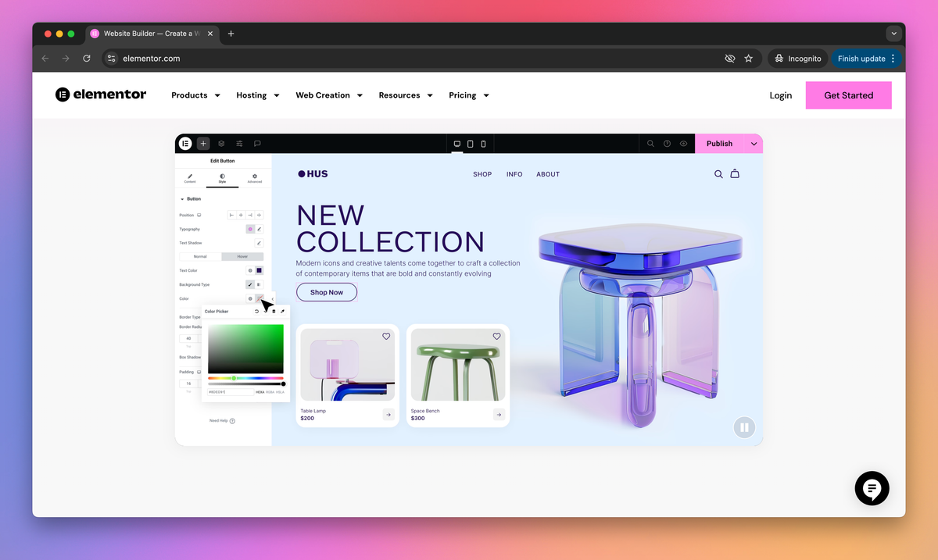Click the Elementor logo in editor top bar
The height and width of the screenshot is (560, 938).
(185, 144)
